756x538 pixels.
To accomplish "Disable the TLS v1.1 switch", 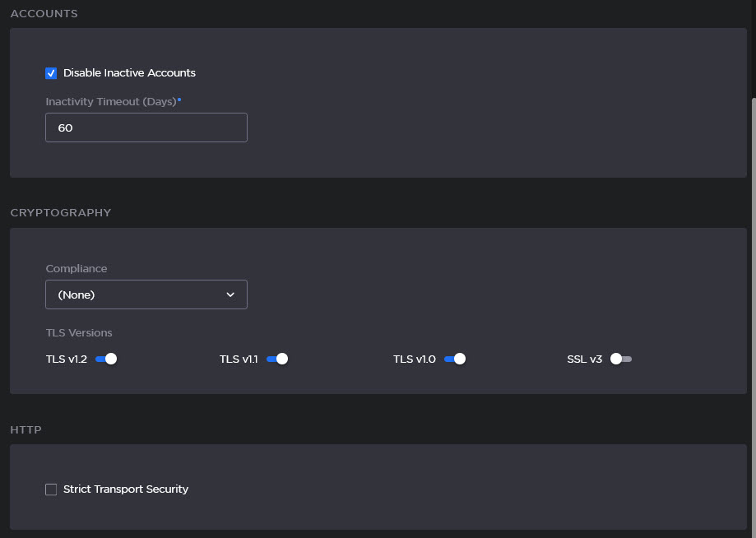I will click(x=277, y=359).
